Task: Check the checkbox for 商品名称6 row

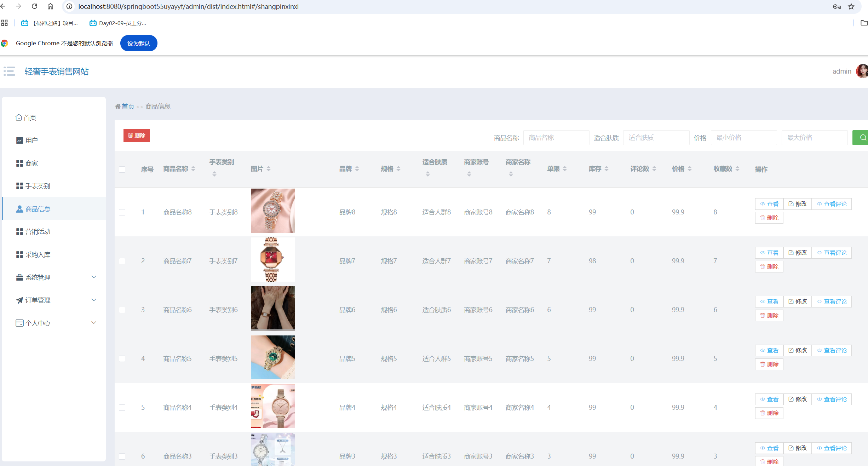Action: pyautogui.click(x=122, y=310)
